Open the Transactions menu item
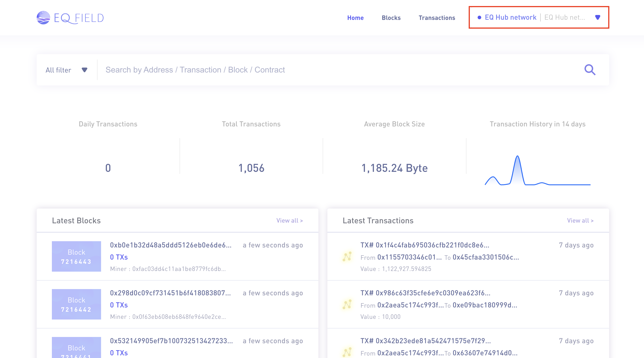Image resolution: width=644 pixels, height=358 pixels. pyautogui.click(x=437, y=18)
